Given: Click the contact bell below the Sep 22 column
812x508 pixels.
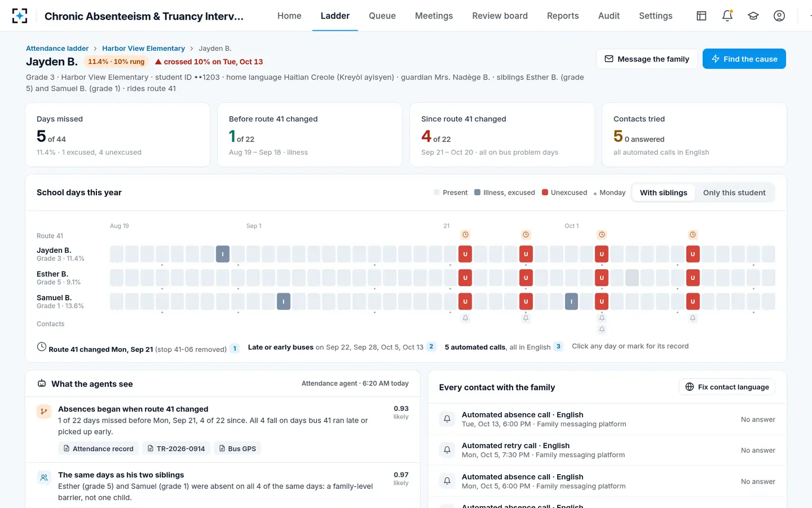Looking at the screenshot, I should coord(465,318).
